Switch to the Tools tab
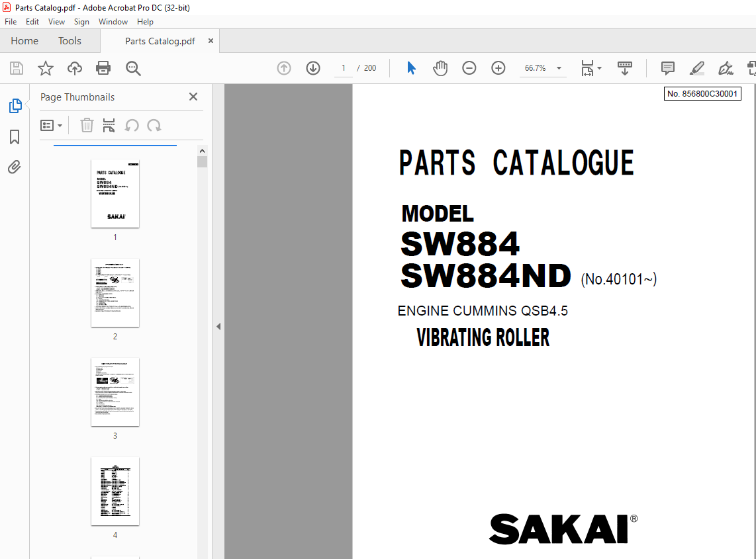Viewport: 756px width, 559px height. pos(70,41)
